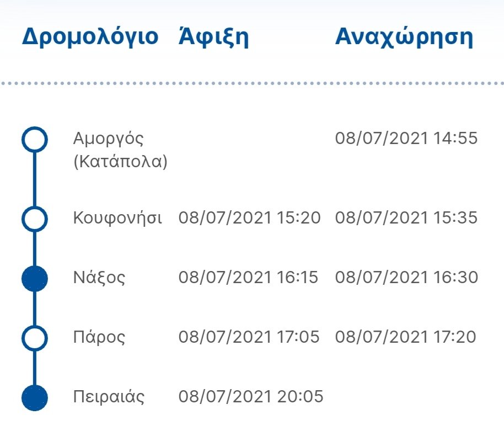504x436 pixels.
Task: Select the Πειραιάς destination name
Action: point(109,396)
